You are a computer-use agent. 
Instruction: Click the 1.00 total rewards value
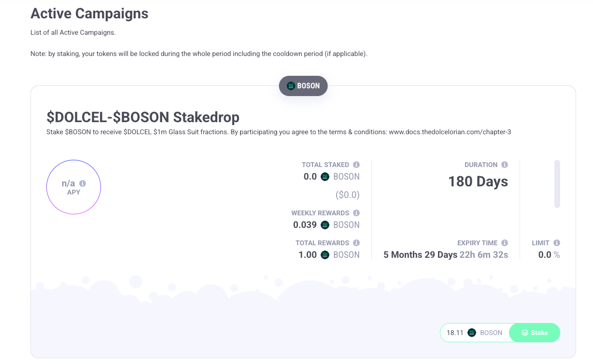[308, 255]
